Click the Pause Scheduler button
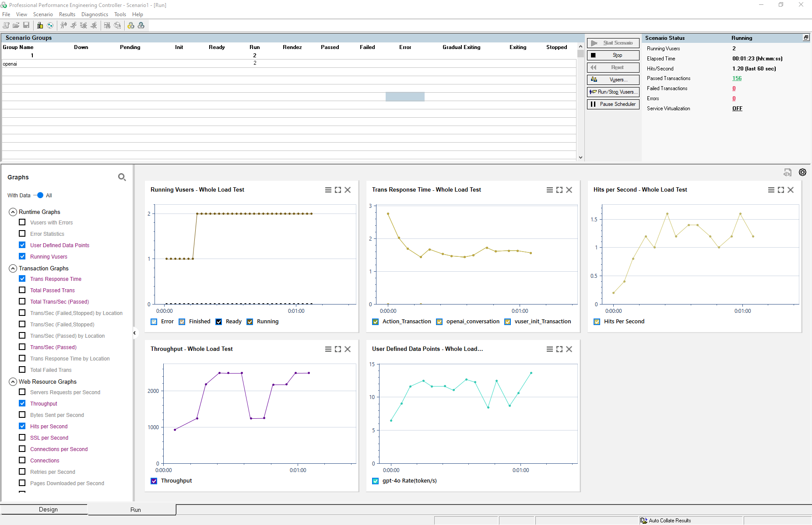The width and height of the screenshot is (812, 525). click(613, 104)
